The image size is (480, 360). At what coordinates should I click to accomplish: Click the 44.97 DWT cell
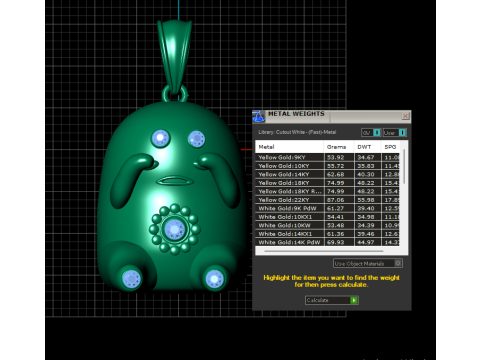click(x=368, y=242)
